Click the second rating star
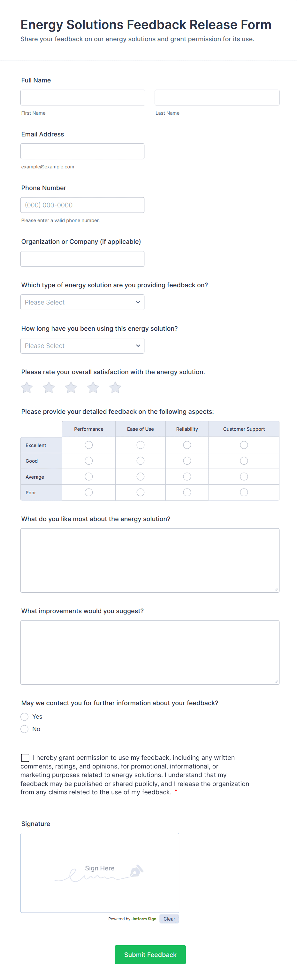The image size is (297, 980). click(49, 388)
